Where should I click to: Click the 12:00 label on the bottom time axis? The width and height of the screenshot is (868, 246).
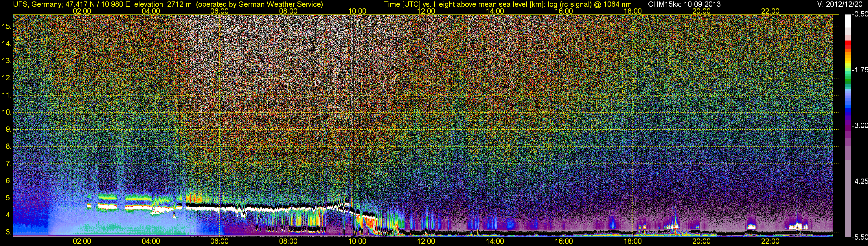pos(426,241)
